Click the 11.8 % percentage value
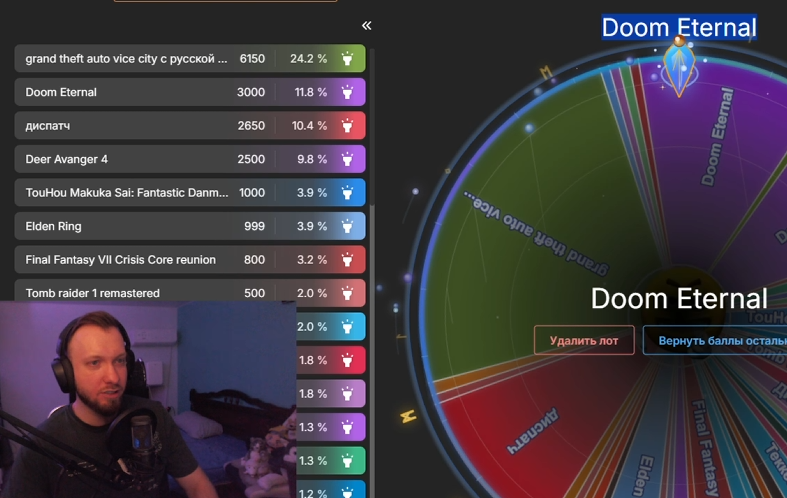This screenshot has width=787, height=498. point(311,92)
